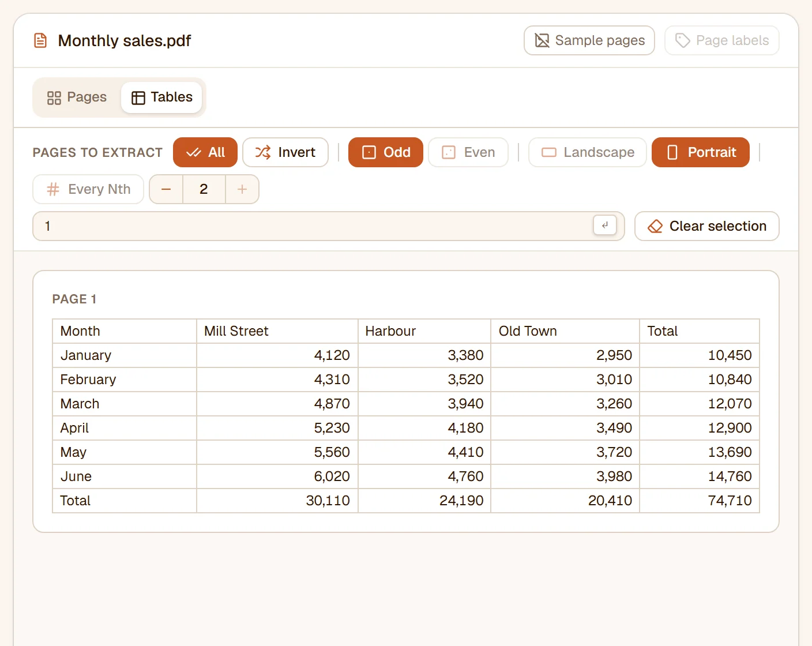The image size is (812, 646).
Task: Click the Nth number field showing 2
Action: 204,189
